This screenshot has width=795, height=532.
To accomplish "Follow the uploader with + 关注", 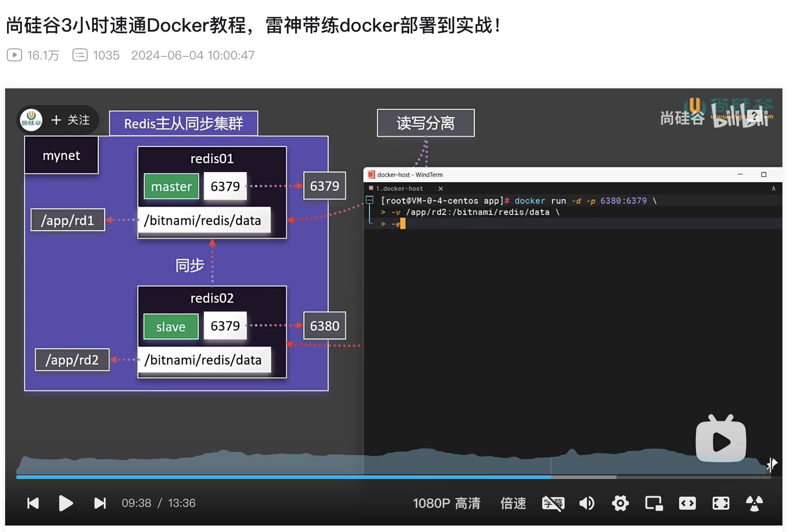I will point(71,120).
